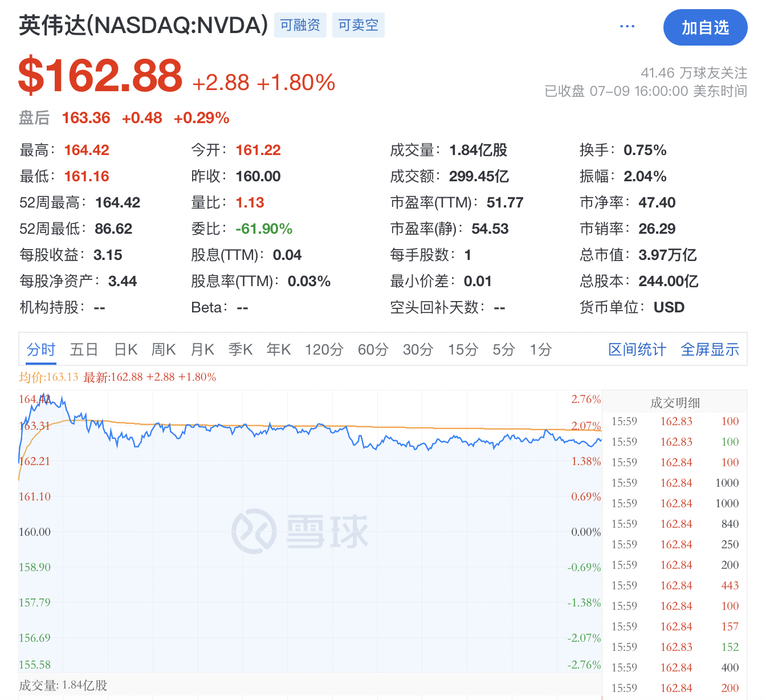
Task: Click the 股息率(TTM) value 0.03%
Action: point(309,281)
